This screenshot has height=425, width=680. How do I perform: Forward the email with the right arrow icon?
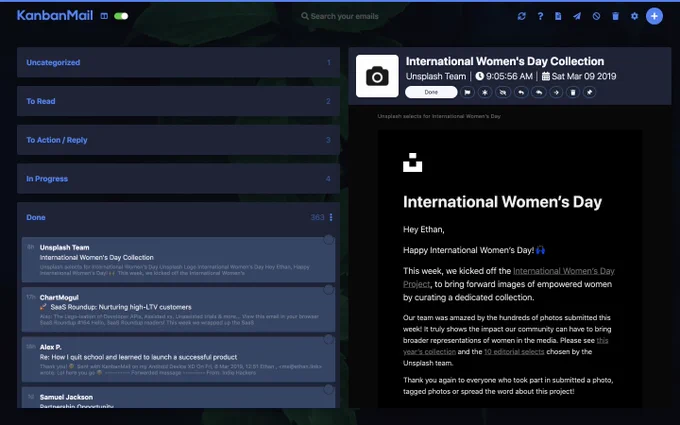pos(556,92)
